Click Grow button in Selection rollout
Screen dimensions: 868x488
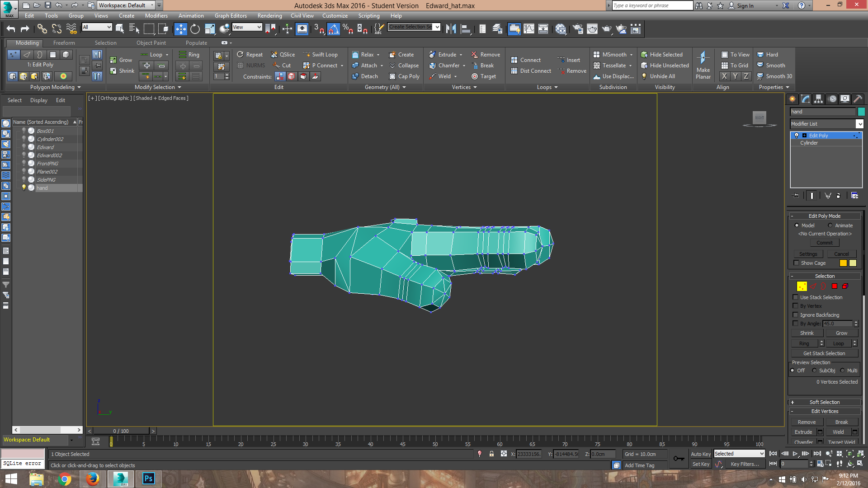click(841, 333)
